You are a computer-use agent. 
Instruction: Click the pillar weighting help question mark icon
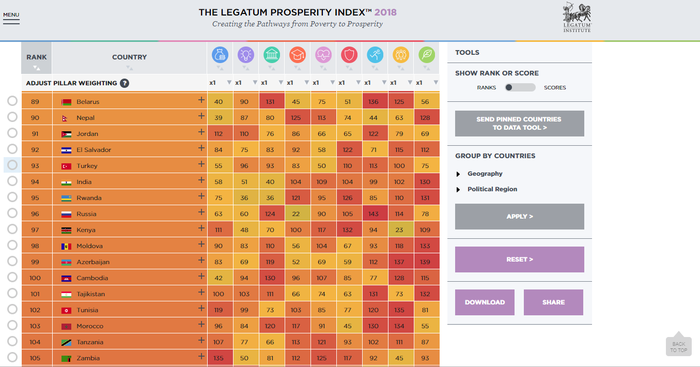click(125, 83)
